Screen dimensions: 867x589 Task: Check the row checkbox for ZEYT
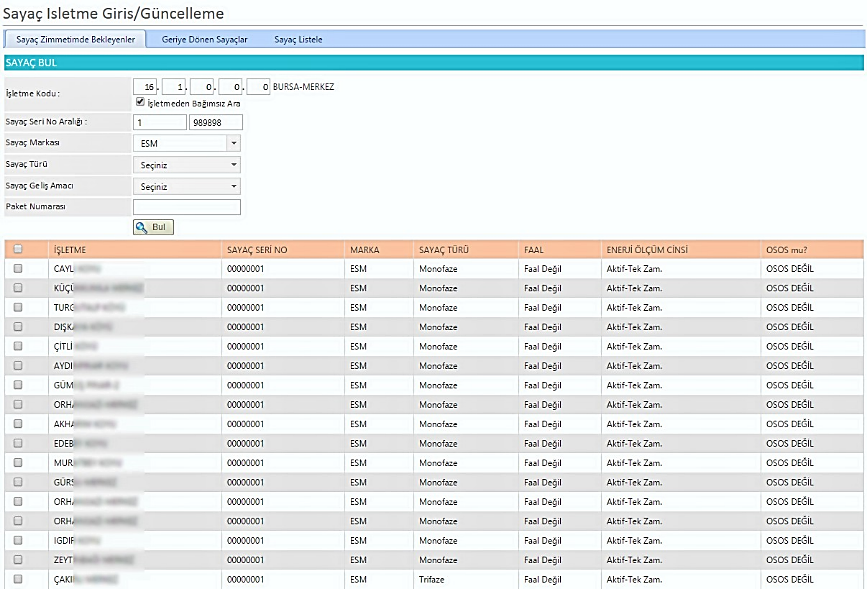pos(18,560)
